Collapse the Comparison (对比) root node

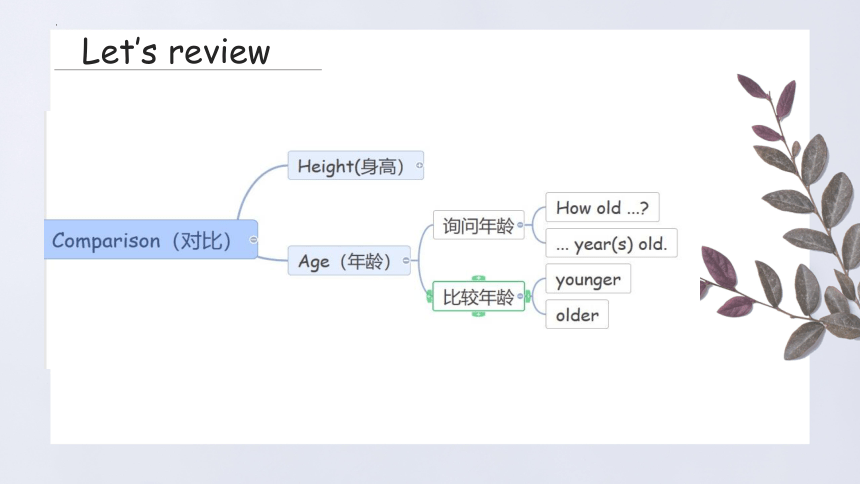(253, 240)
